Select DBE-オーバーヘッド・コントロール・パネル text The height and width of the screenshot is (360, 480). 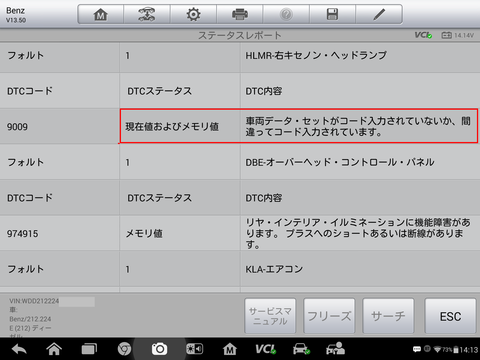340,162
